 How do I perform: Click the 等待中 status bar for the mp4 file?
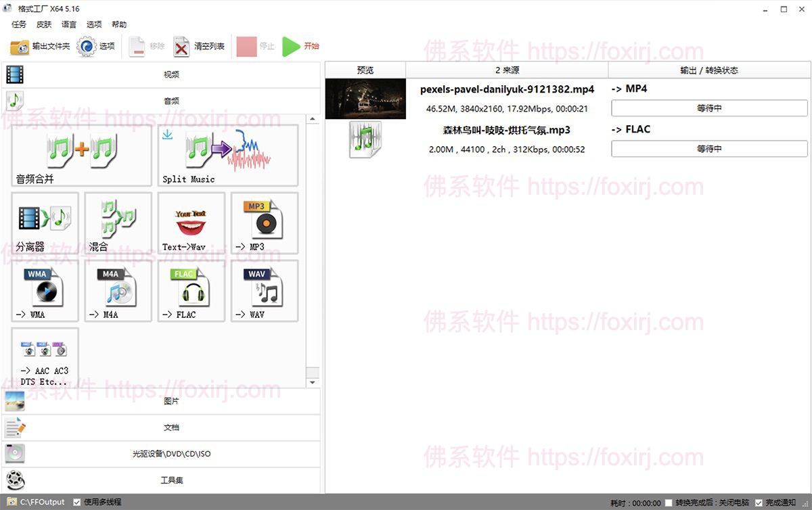(x=709, y=108)
